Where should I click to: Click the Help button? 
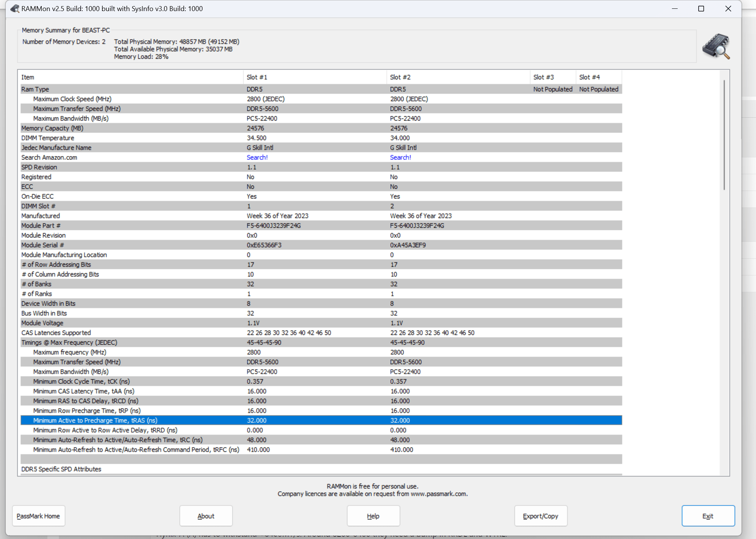click(x=373, y=516)
